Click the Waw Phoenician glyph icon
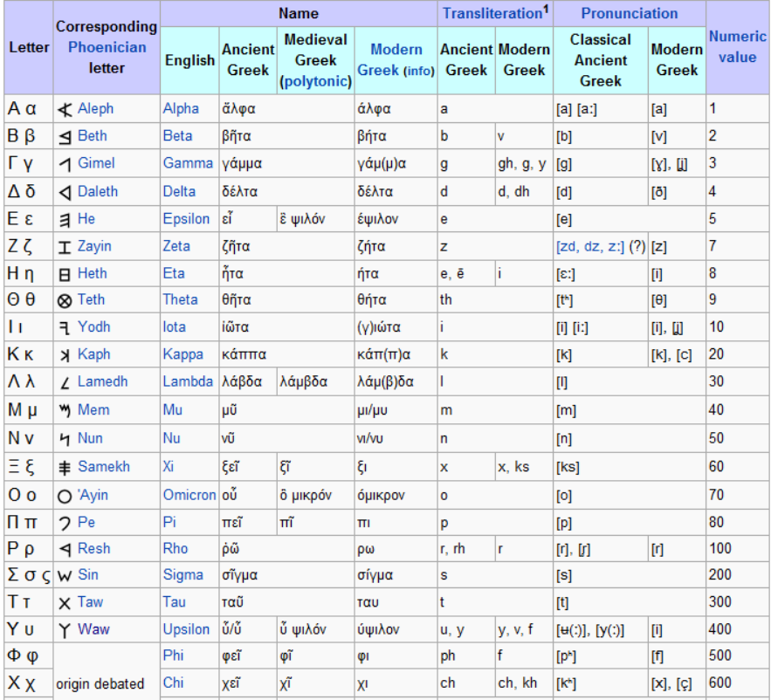 (x=65, y=631)
